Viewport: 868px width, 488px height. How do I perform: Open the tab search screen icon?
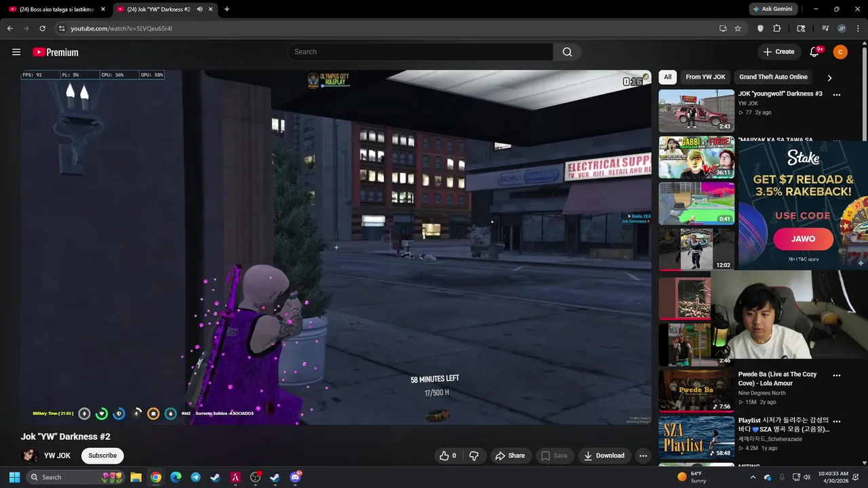(801, 28)
